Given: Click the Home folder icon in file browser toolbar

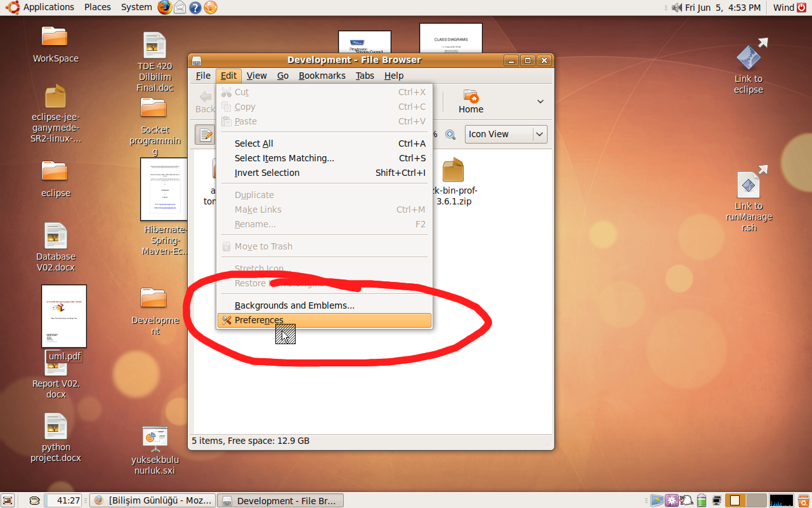Looking at the screenshot, I should coord(471,101).
